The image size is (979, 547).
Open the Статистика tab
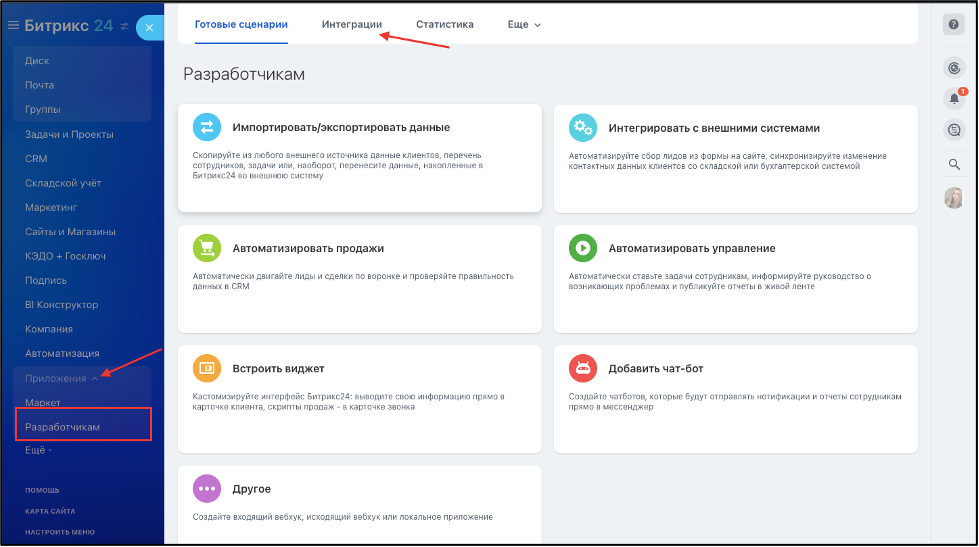[445, 24]
